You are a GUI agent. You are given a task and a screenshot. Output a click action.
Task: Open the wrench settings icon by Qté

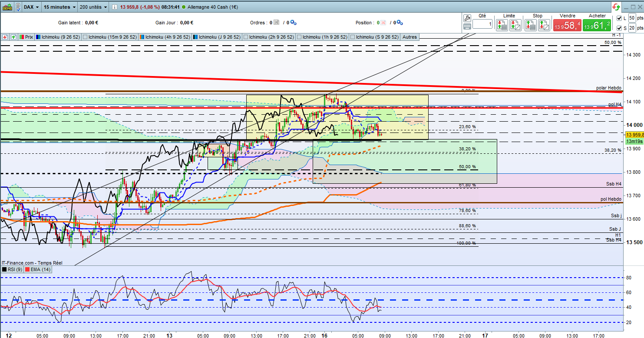click(x=467, y=18)
